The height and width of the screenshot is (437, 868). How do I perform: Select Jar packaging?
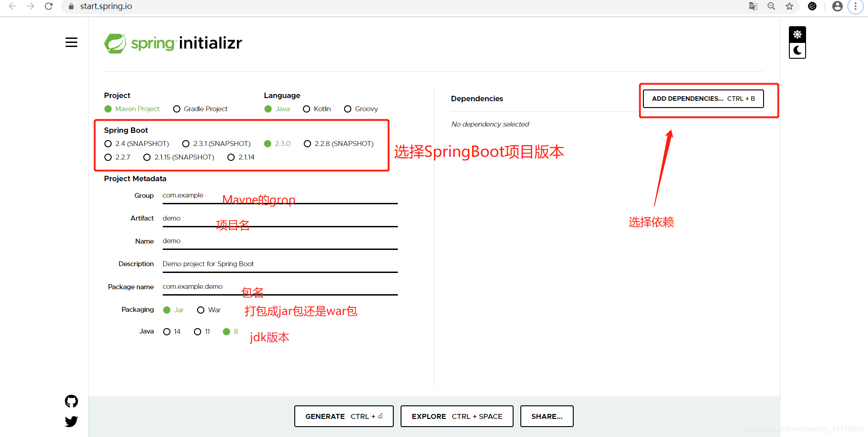173,310
